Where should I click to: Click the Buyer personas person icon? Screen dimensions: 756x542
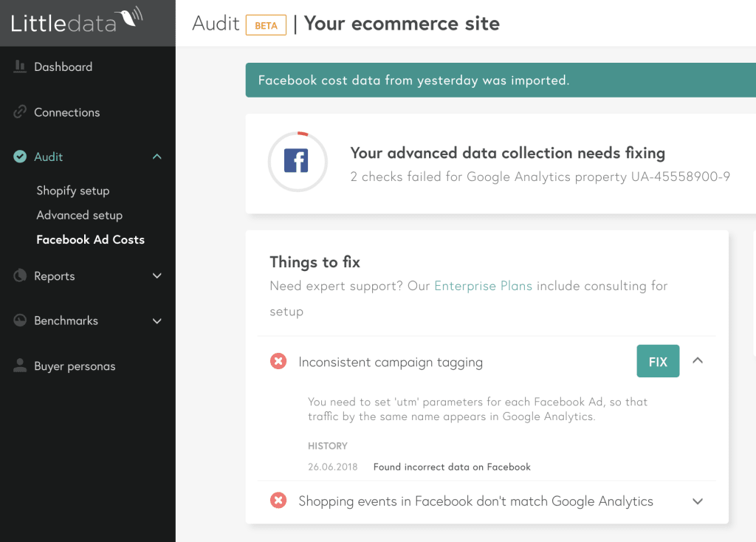20,366
